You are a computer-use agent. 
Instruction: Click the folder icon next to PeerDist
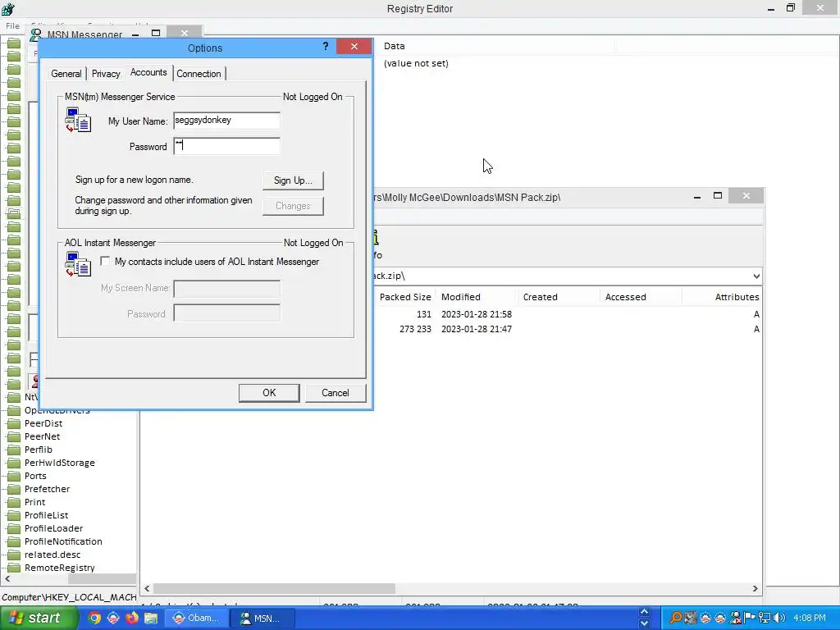point(14,424)
